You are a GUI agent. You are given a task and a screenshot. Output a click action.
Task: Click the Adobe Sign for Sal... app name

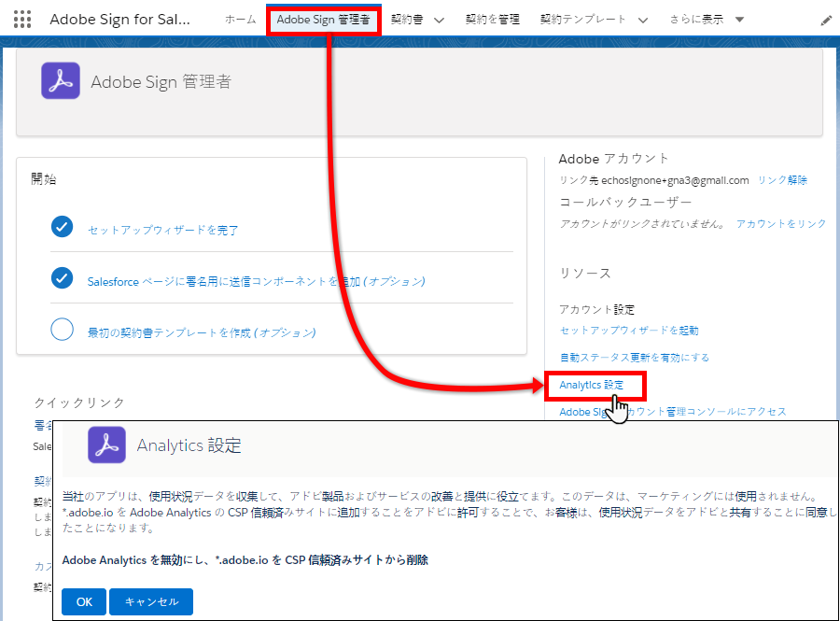[120, 20]
